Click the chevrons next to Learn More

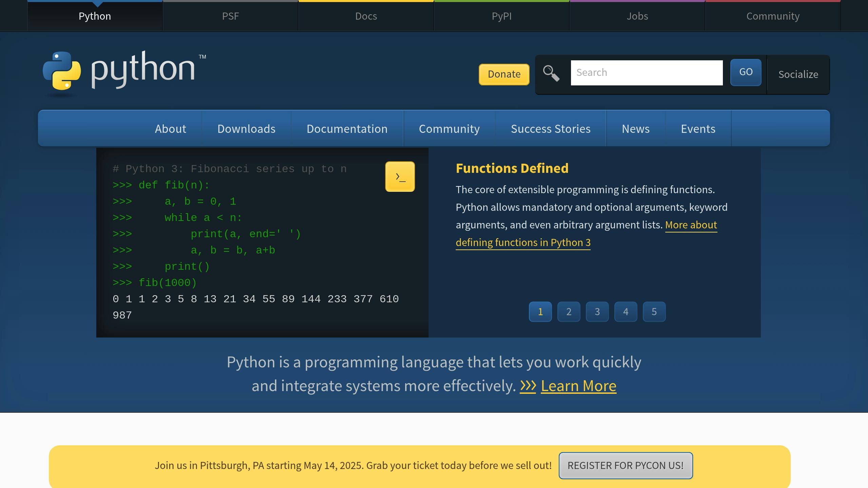[x=528, y=385]
